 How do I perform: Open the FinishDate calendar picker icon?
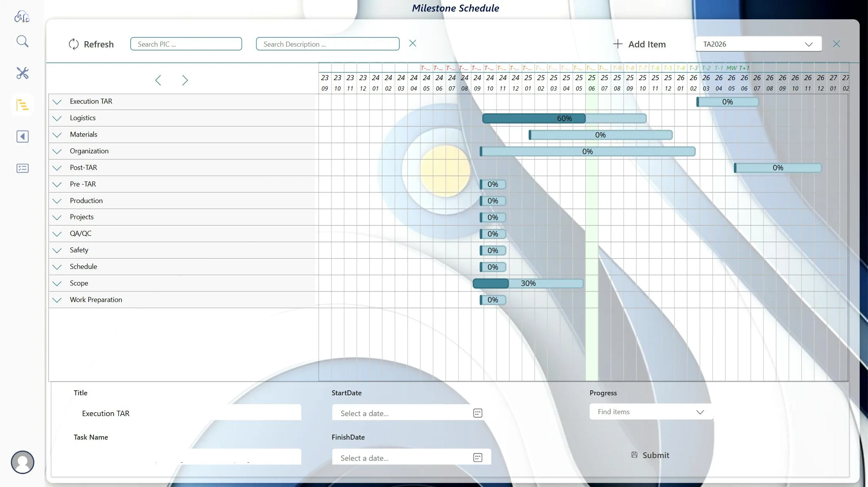478,457
